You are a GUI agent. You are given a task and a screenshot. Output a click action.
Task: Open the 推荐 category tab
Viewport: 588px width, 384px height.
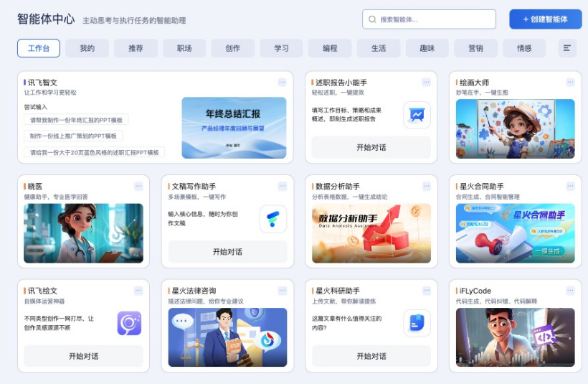pos(136,48)
